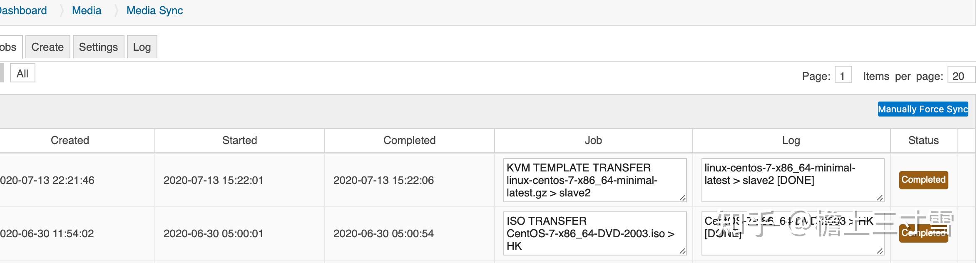Click resize handle of second row log textarea
Image resolution: width=980 pixels, height=263 pixels.
(x=879, y=251)
